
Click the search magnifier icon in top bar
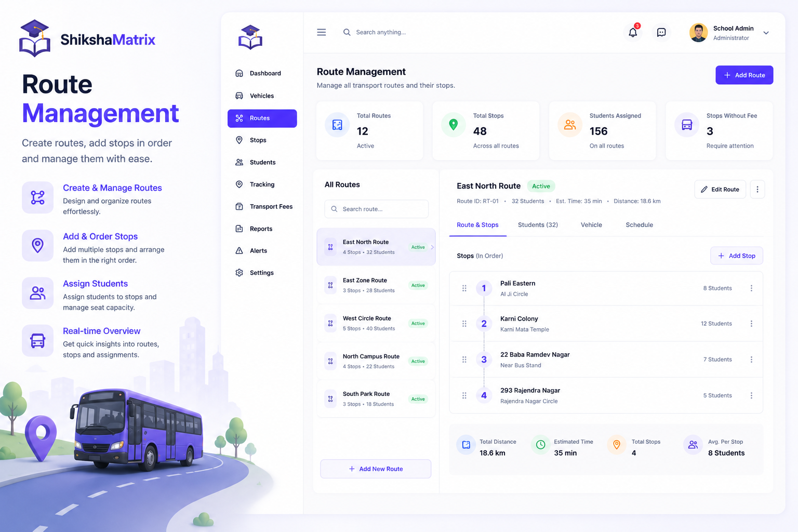coord(347,32)
